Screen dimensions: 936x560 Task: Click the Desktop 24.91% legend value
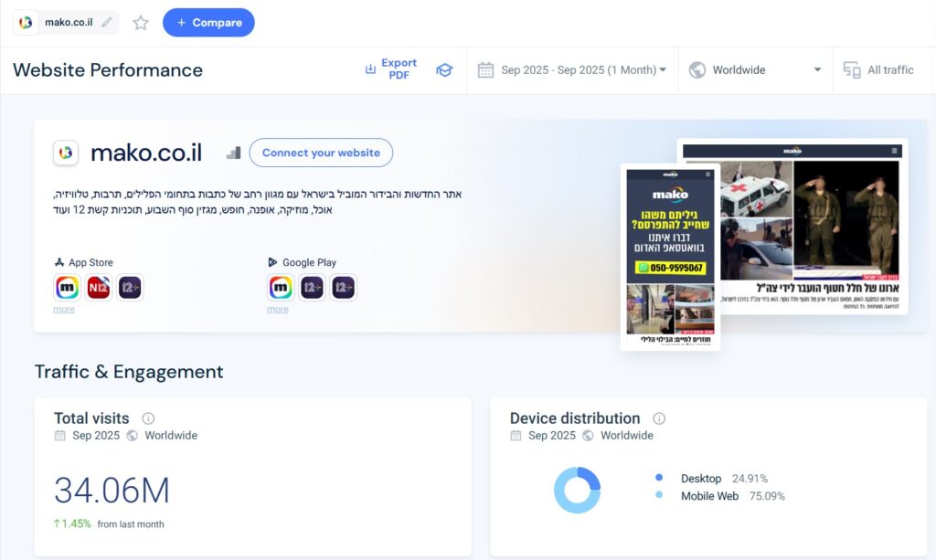750,479
